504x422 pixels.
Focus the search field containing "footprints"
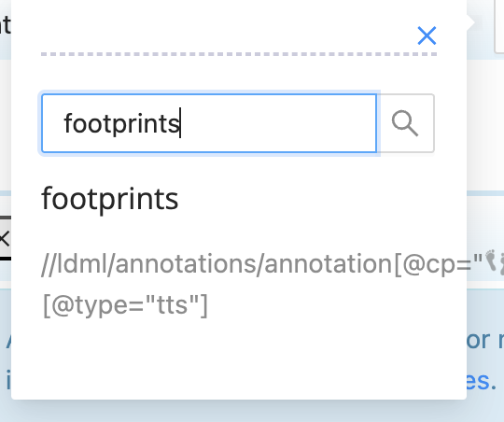click(x=209, y=123)
